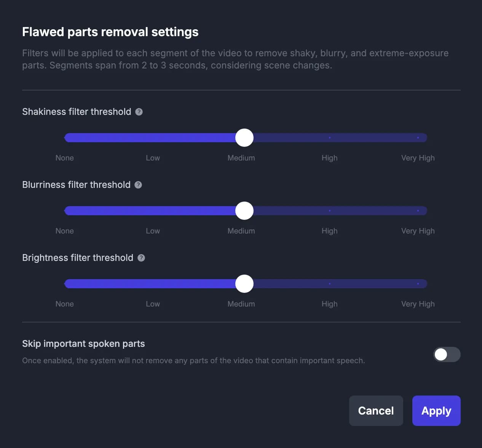The width and height of the screenshot is (482, 448).
Task: Click help icon next to Shakiness filter threshold
Action: click(x=139, y=112)
